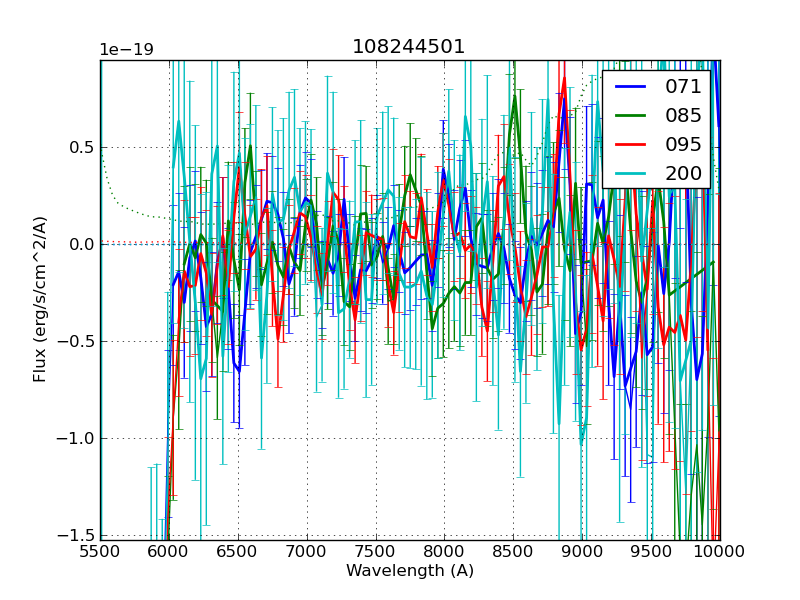Click the 8500 x-axis tick label
This screenshot has width=800, height=600.
pyautogui.click(x=514, y=551)
